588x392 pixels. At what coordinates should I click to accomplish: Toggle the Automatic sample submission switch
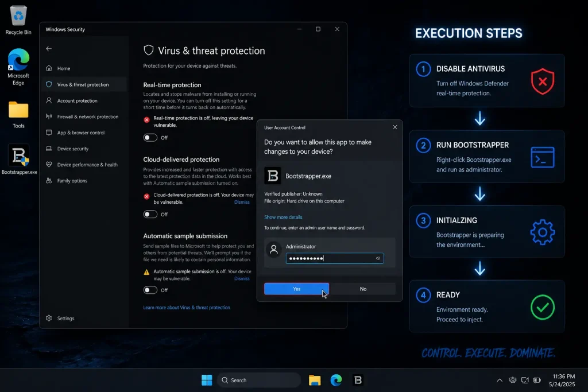pyautogui.click(x=150, y=290)
